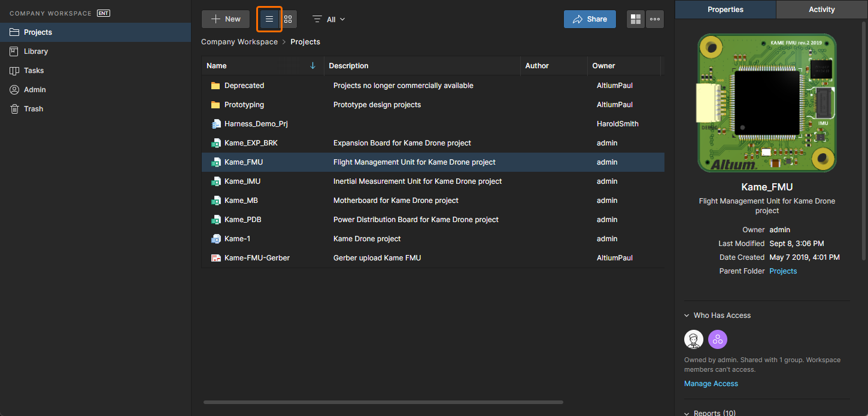Open the Trash bin
The image size is (868, 416).
click(14, 109)
